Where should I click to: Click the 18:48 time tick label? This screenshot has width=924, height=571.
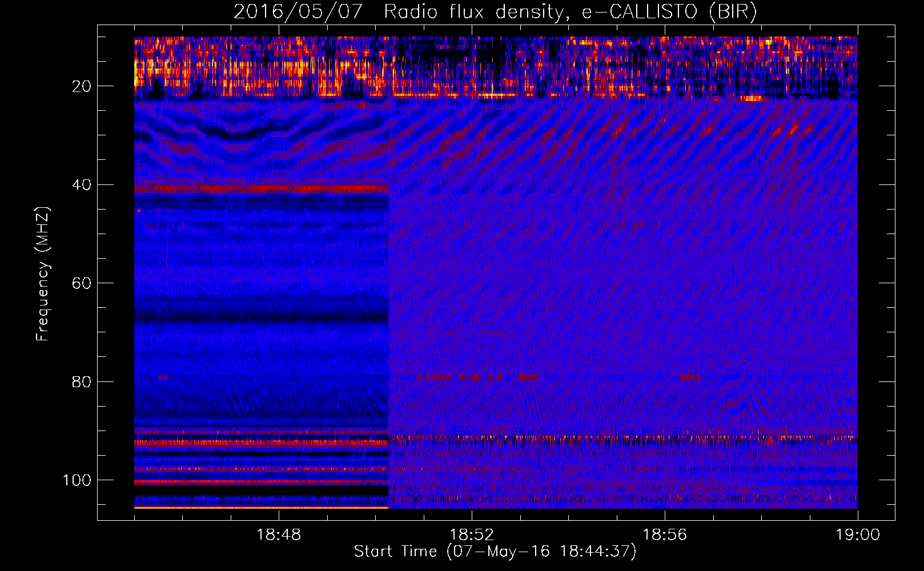pyautogui.click(x=279, y=535)
